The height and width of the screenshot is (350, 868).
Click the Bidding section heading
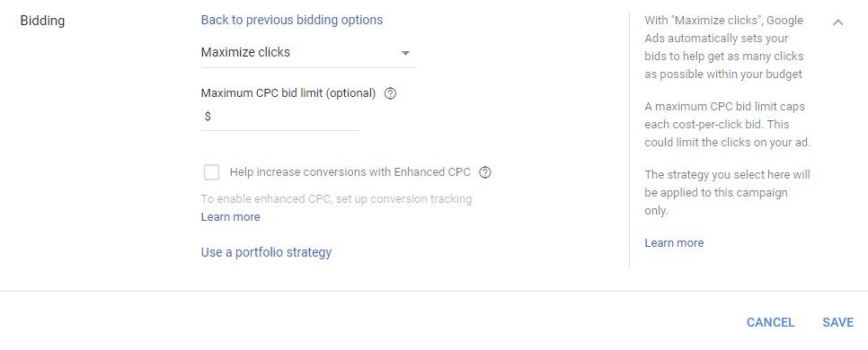click(42, 21)
